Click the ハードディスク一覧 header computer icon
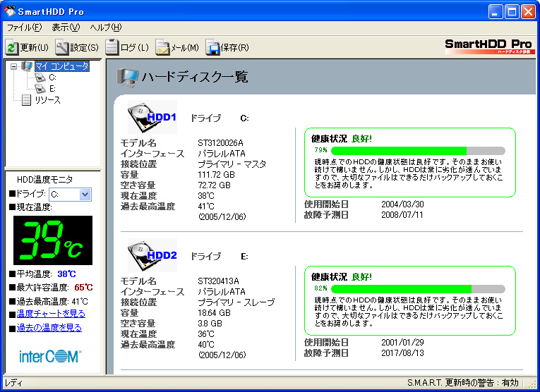The width and height of the screenshot is (540, 392). (127, 77)
